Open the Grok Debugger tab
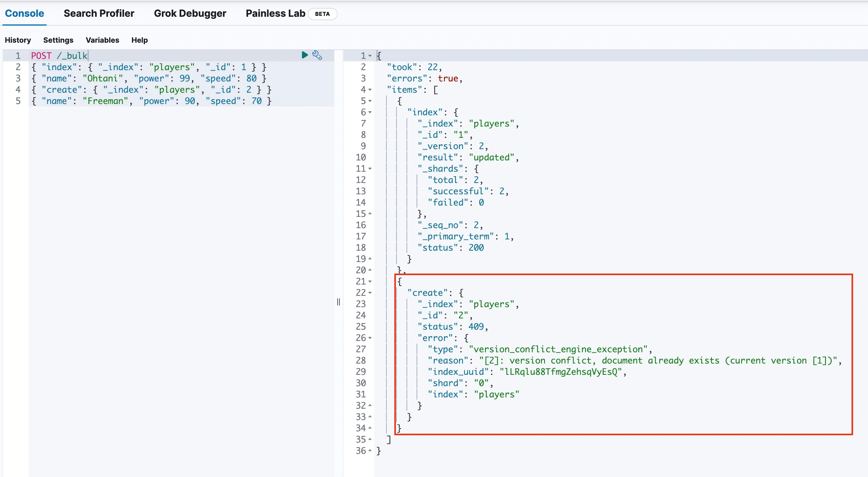This screenshot has height=477, width=868. click(190, 13)
